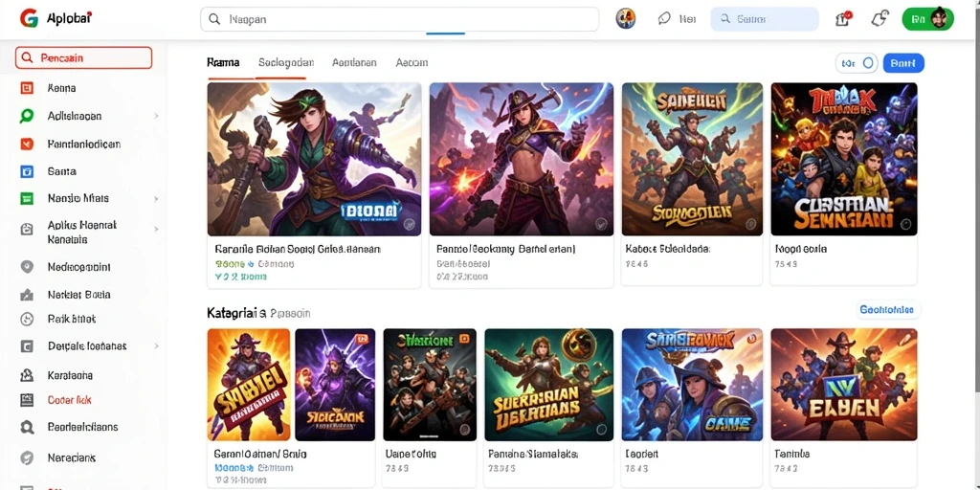The width and height of the screenshot is (980, 490).
Task: Open the notification bell icon in header
Action: (x=880, y=19)
